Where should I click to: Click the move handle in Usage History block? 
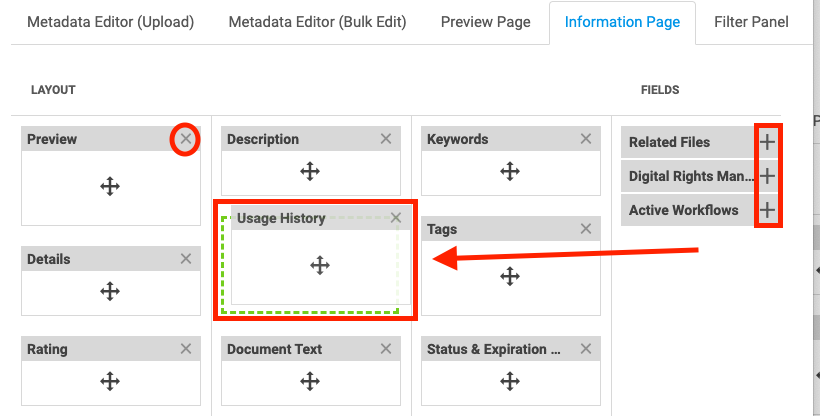click(320, 265)
